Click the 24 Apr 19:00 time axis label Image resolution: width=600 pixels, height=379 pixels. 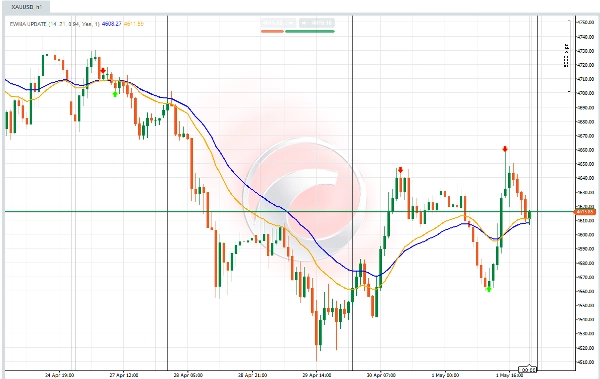59,375
